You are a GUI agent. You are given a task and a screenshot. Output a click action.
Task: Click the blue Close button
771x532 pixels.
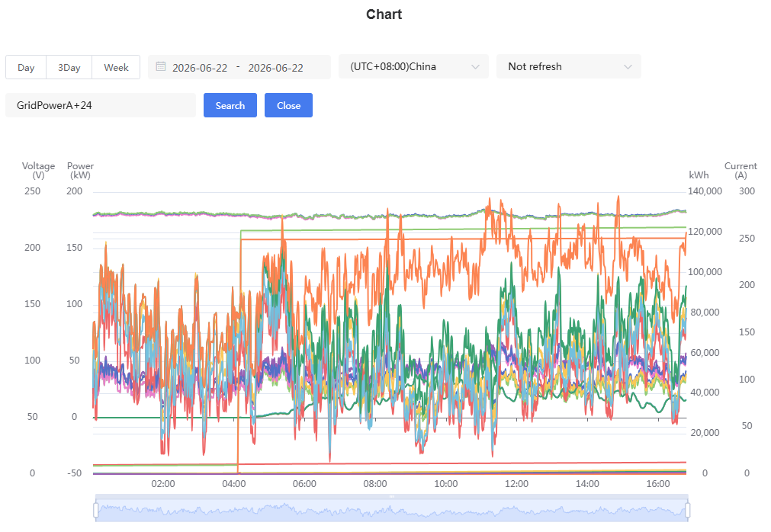288,105
